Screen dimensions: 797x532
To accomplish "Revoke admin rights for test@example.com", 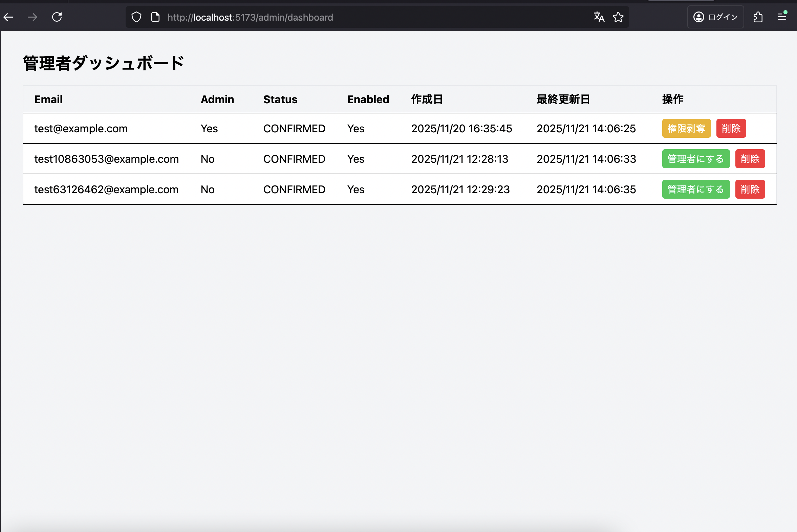I will pyautogui.click(x=686, y=128).
